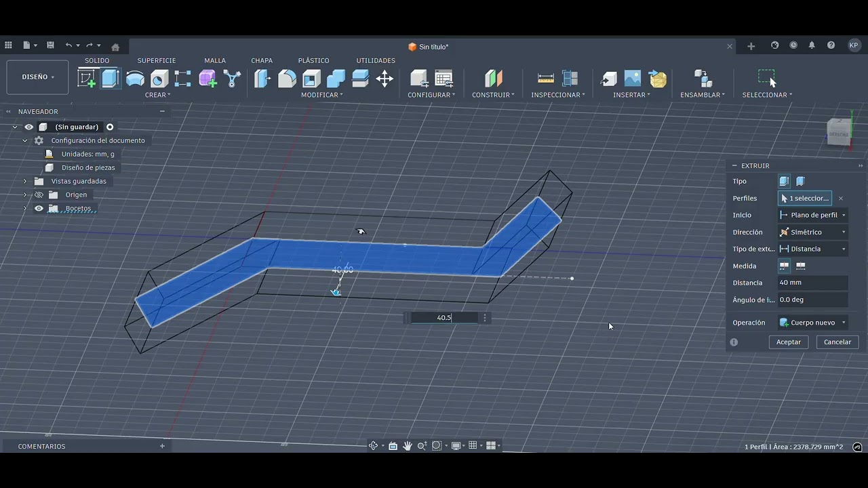Select the Revolve tool icon
The width and height of the screenshot is (868, 488).
pos(135,79)
